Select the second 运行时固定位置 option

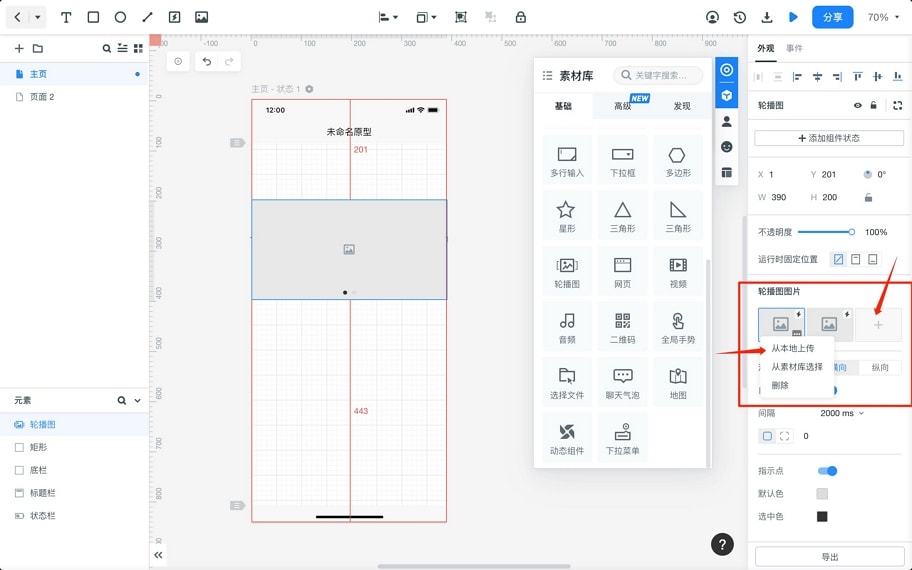[x=856, y=259]
